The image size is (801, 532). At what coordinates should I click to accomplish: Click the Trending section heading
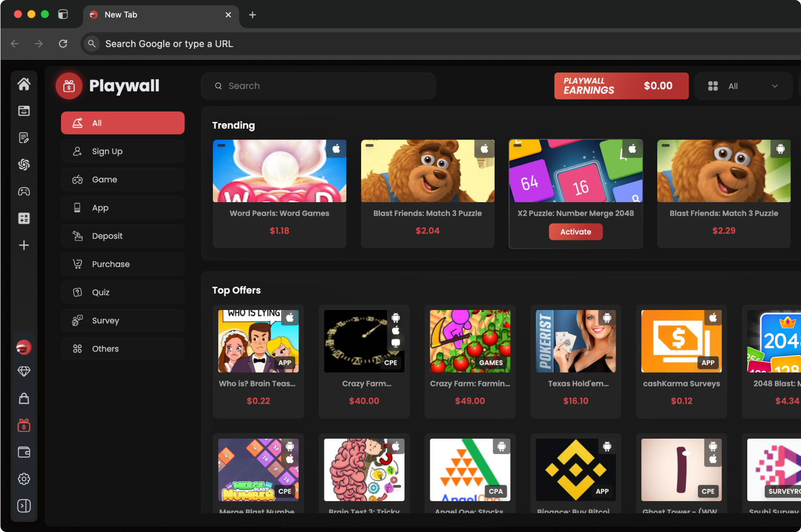[233, 125]
